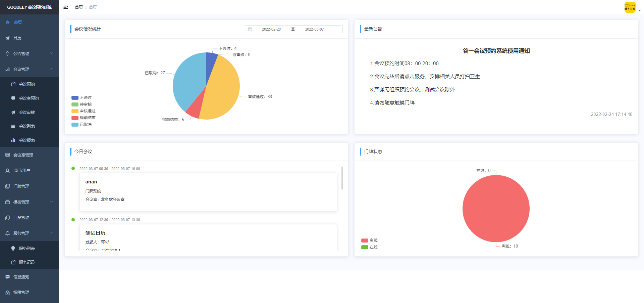The height and width of the screenshot is (303, 644).
Task: Open the 日历 menu item
Action: coord(29,38)
